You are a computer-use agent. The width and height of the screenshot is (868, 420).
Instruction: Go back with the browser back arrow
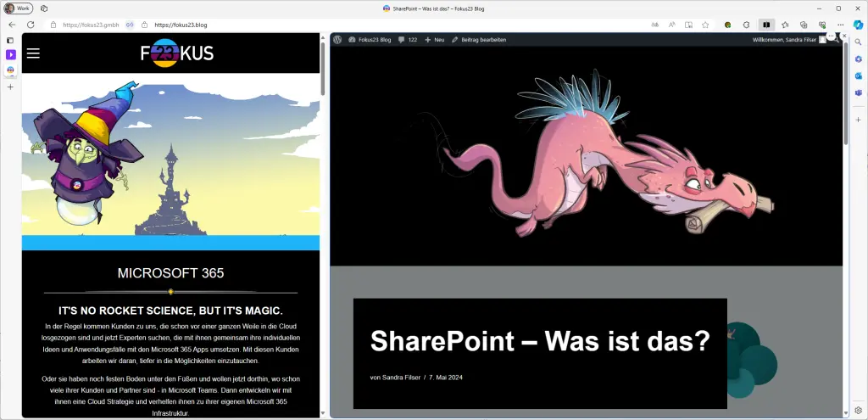point(12,25)
